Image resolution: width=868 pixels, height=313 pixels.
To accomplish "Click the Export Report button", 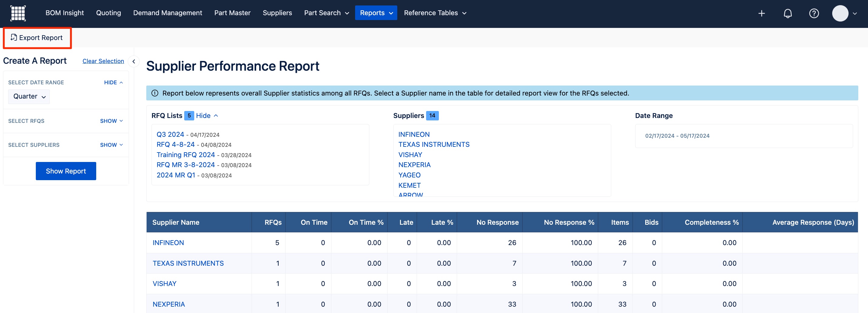I will click(37, 38).
